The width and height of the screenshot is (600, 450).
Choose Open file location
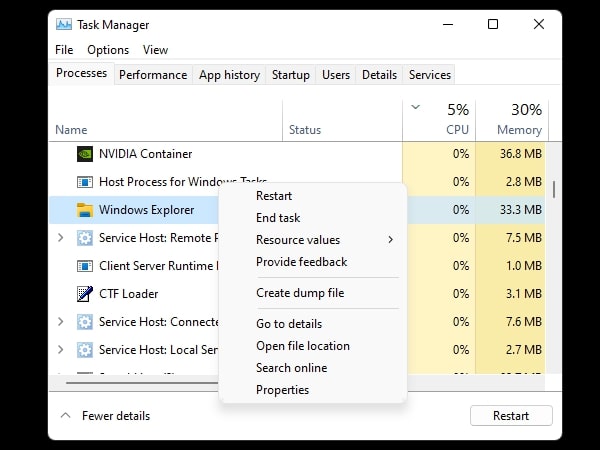[x=303, y=346]
